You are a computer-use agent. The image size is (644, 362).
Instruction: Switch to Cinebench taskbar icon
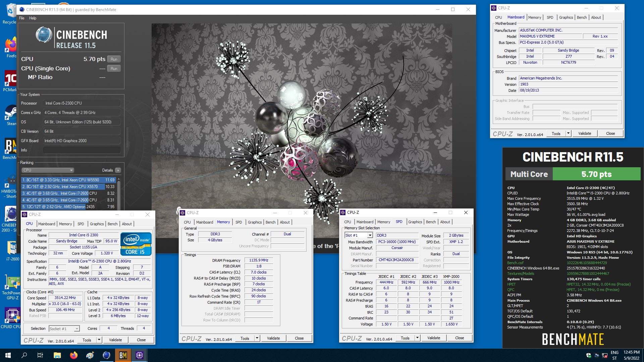click(106, 355)
